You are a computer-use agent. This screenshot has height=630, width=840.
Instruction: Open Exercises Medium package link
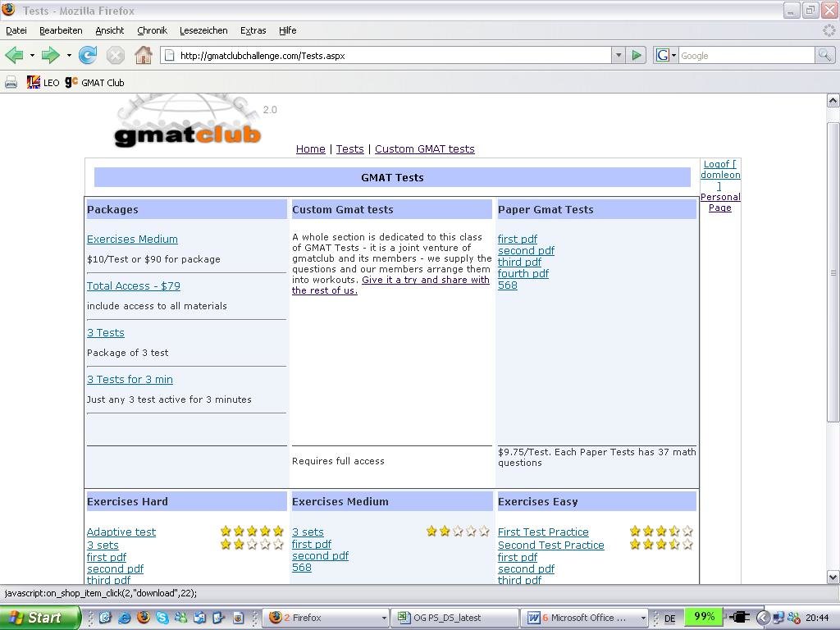click(x=132, y=240)
